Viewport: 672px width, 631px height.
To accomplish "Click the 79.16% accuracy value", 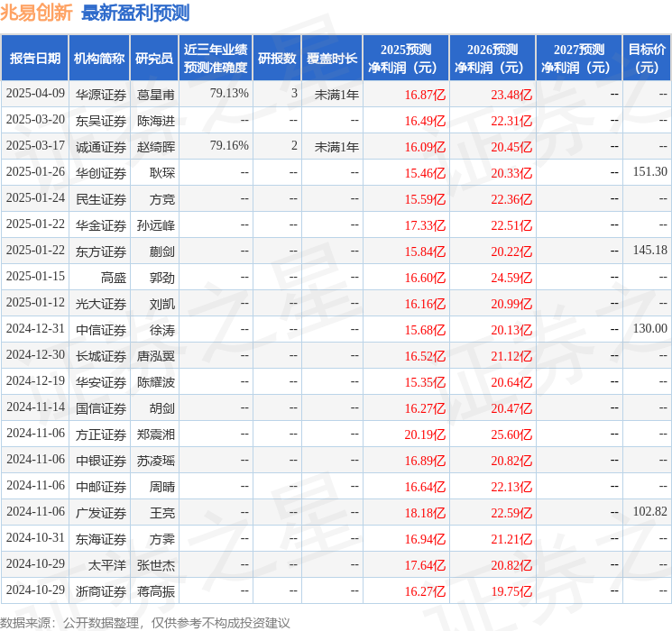I will click(229, 145).
